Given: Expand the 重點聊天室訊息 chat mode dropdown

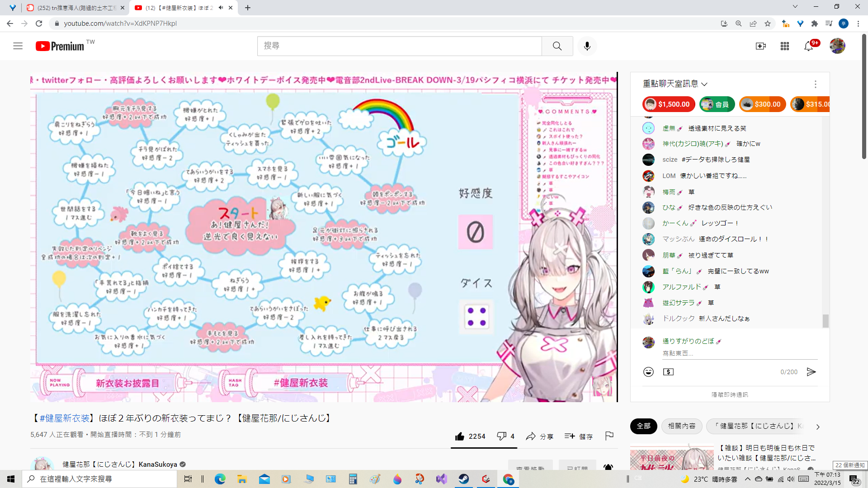Looking at the screenshot, I should tap(675, 84).
